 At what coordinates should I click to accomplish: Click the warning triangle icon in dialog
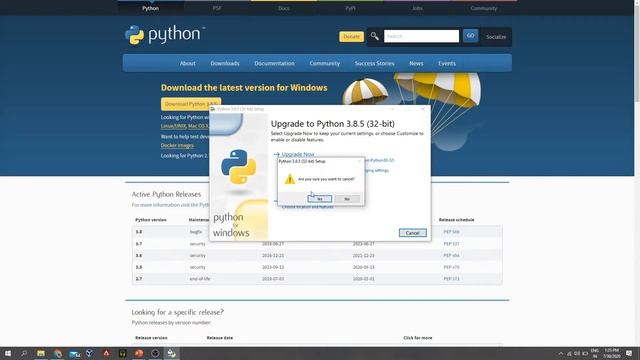click(290, 179)
